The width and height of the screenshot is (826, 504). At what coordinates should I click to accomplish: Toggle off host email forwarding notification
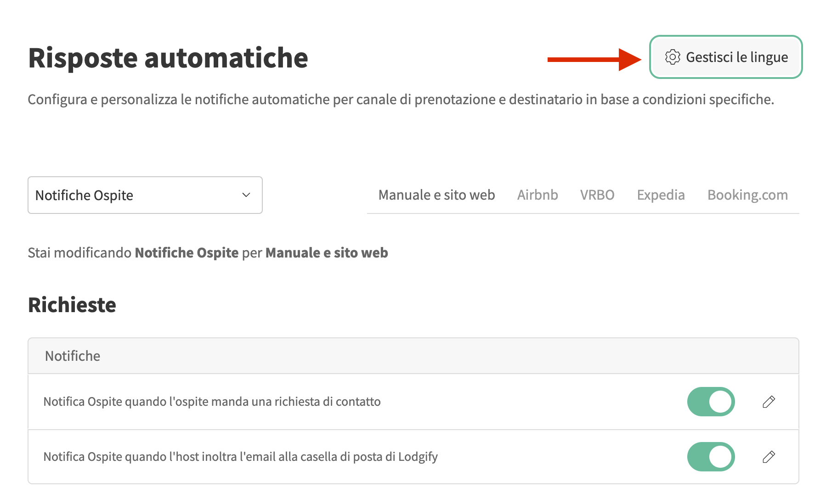pyautogui.click(x=711, y=457)
